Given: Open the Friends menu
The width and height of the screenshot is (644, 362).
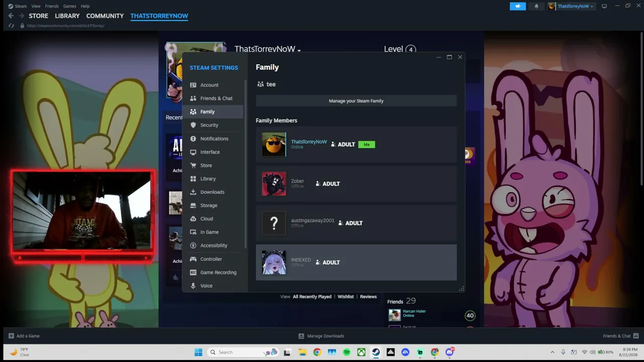Looking at the screenshot, I should (52, 6).
